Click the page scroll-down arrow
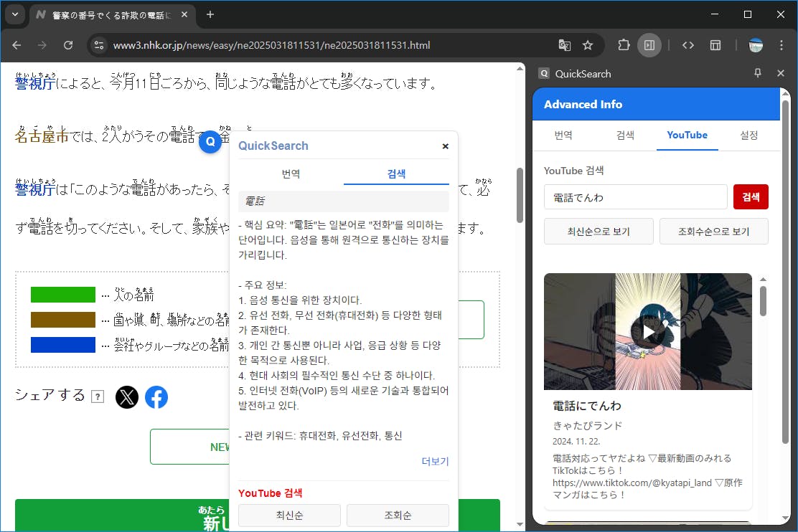Viewport: 798px width, 532px height. (x=520, y=524)
